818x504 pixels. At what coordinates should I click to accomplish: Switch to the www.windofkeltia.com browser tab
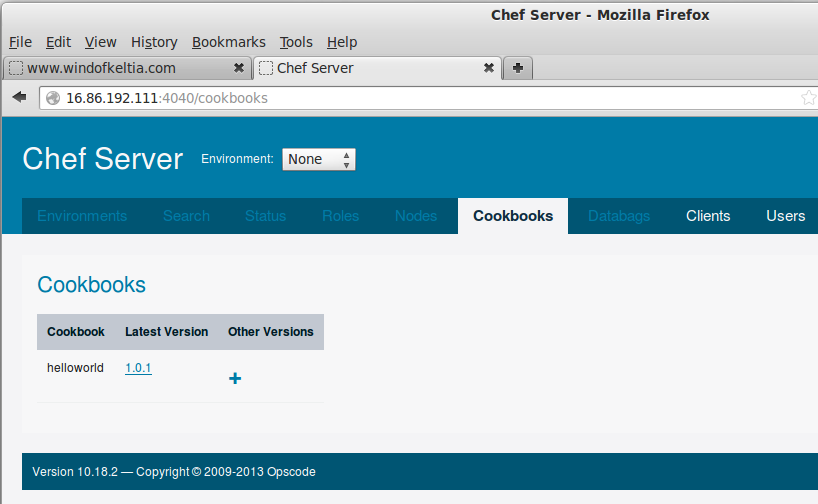tap(127, 68)
